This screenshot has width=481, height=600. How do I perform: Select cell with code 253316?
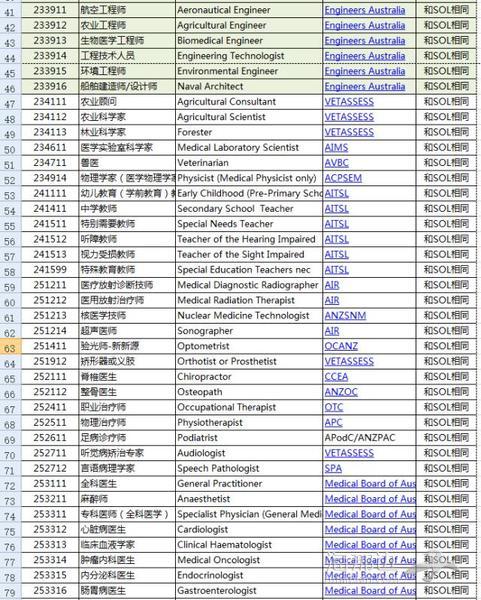tap(50, 591)
